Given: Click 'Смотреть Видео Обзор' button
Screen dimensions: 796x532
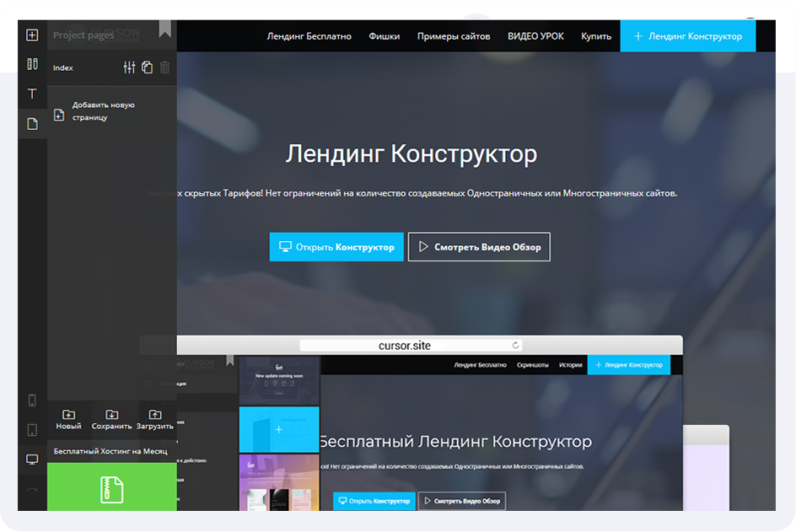Looking at the screenshot, I should pyautogui.click(x=479, y=247).
